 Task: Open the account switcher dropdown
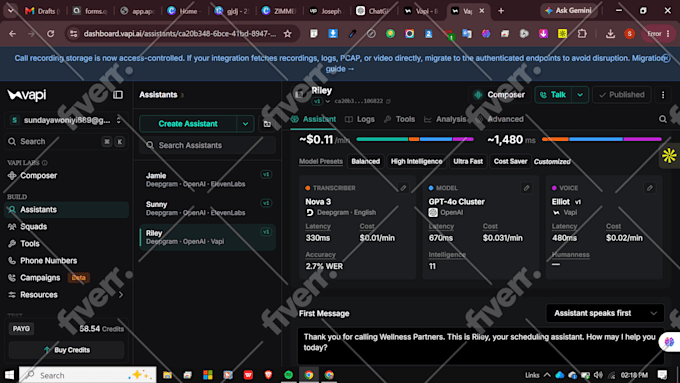[x=66, y=120]
